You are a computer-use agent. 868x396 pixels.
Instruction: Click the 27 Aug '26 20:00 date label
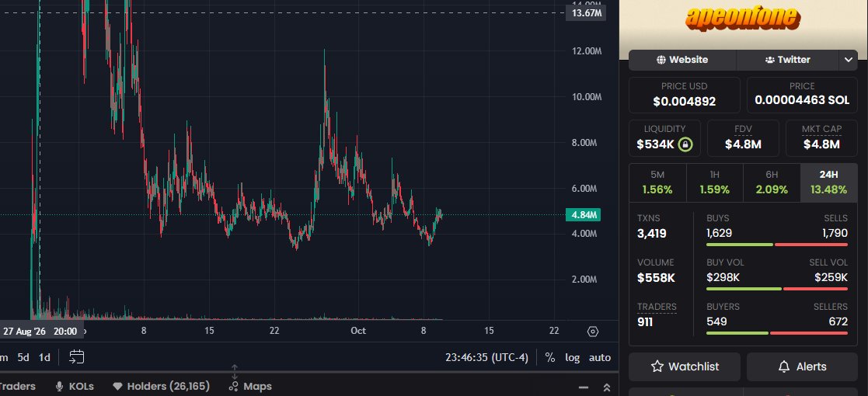click(x=40, y=332)
